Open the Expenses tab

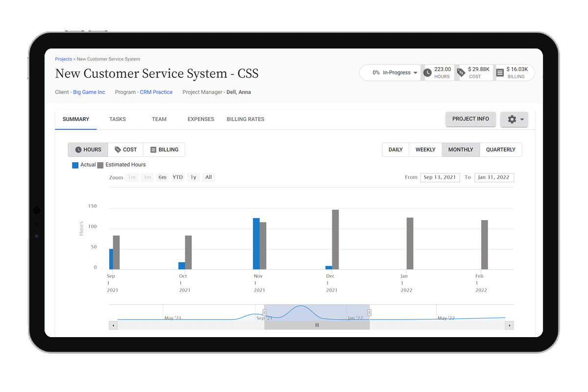coord(201,119)
